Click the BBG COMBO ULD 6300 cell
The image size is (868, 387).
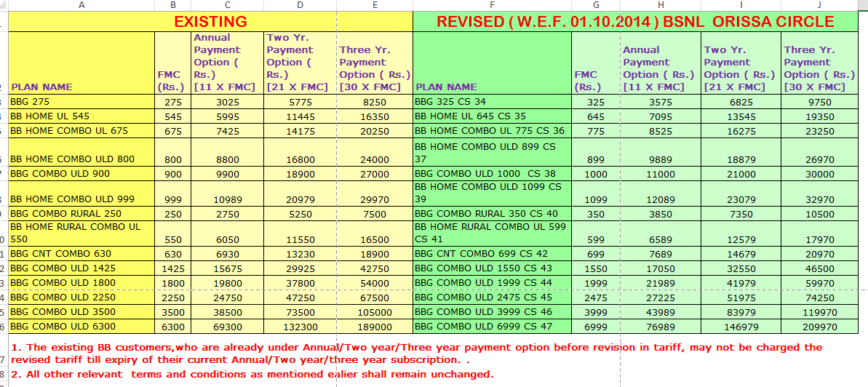(81, 327)
